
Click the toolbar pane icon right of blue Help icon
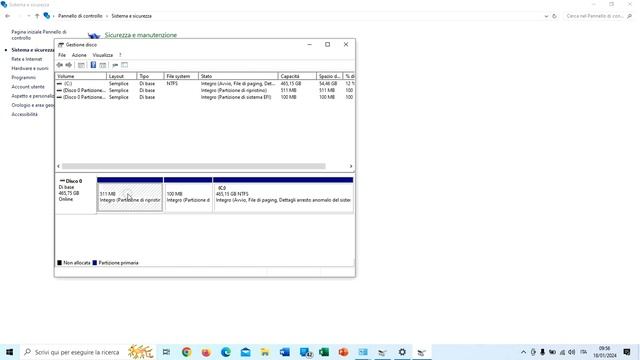103,65
